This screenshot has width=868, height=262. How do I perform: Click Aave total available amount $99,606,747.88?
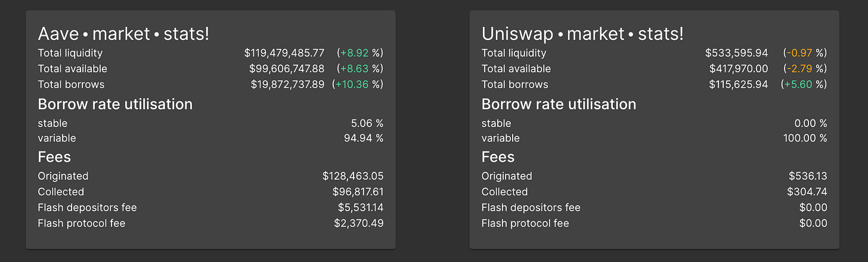(287, 69)
